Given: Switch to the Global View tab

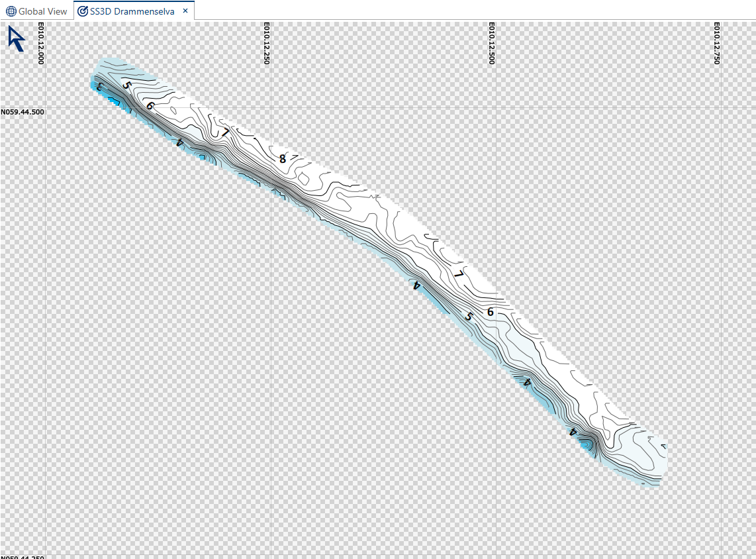Looking at the screenshot, I should coord(36,11).
